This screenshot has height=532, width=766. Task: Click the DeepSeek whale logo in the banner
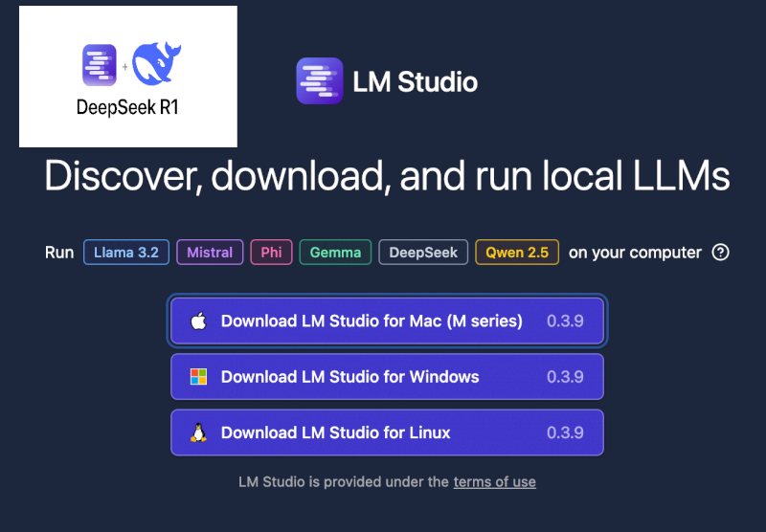tap(157, 63)
